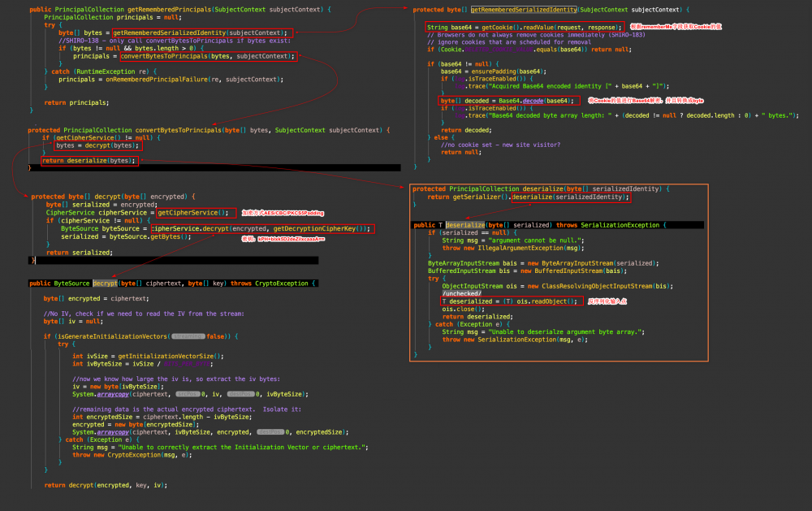
Task: Click the 'throw new SerializationException(msg, e);' line
Action: click(516, 340)
